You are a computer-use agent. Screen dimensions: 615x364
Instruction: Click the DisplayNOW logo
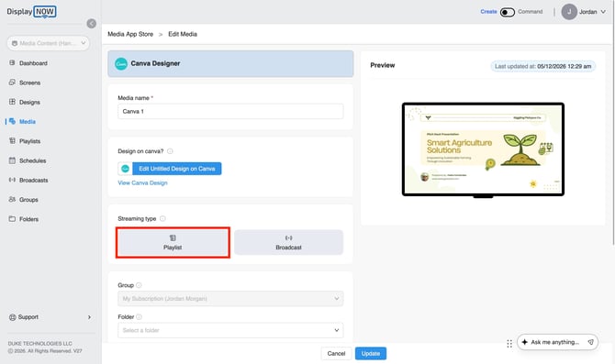(x=31, y=12)
